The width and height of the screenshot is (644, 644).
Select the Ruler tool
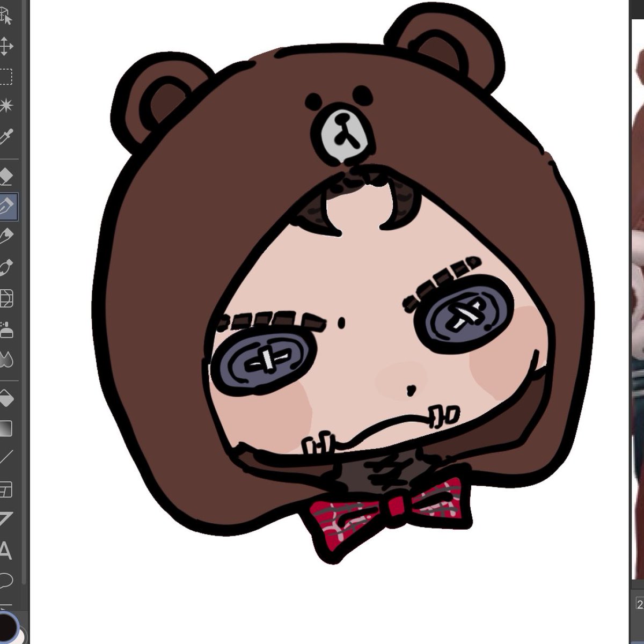(6, 519)
